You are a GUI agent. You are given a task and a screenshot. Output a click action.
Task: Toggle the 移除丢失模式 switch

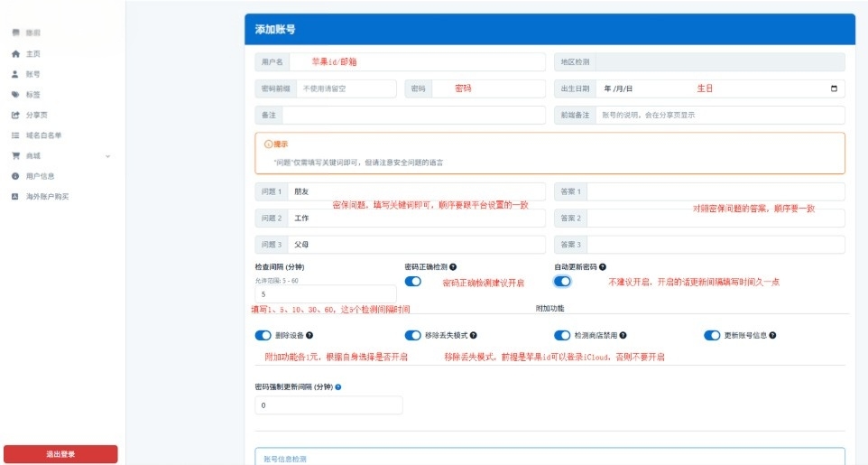413,335
